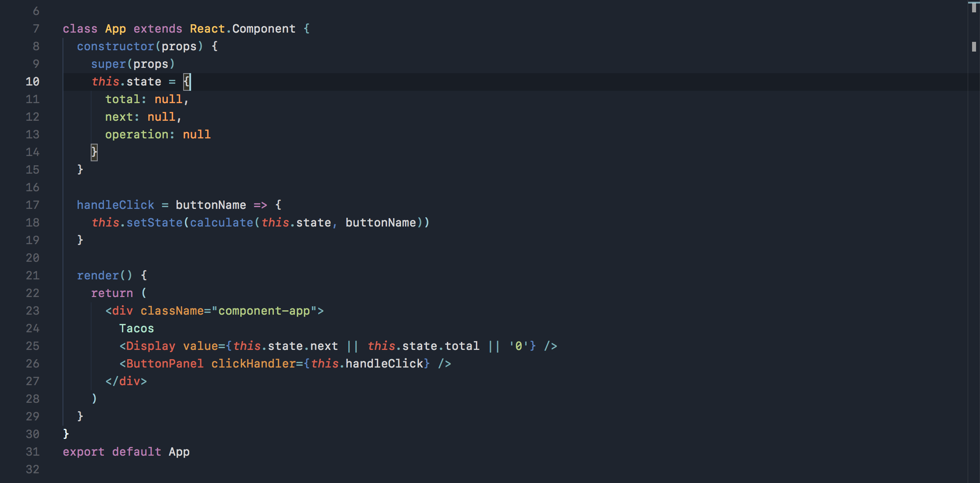Click line number 21 in the gutter
This screenshot has width=980, height=483.
point(33,275)
